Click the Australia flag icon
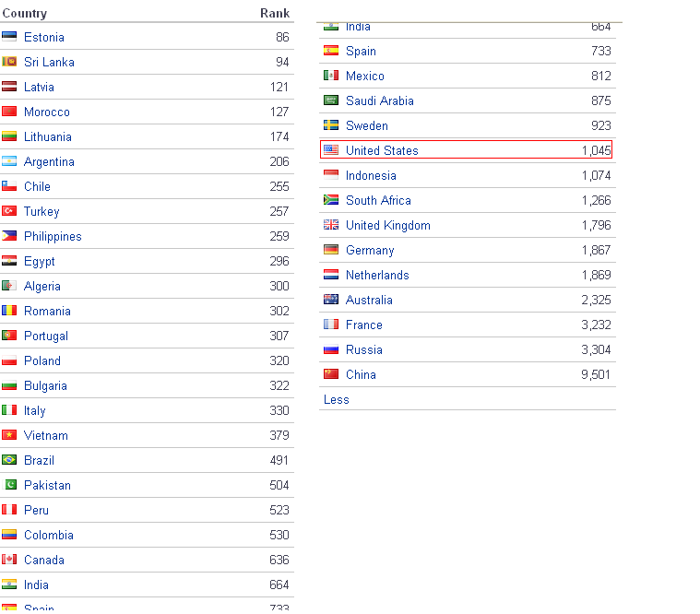Image resolution: width=700 pixels, height=614 pixels. 331,300
